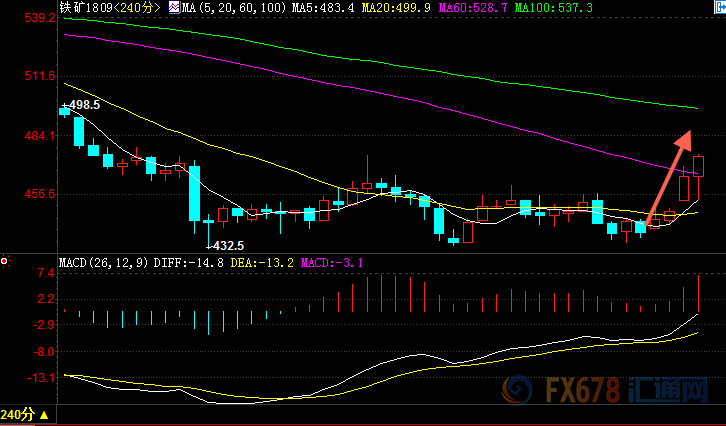
Task: Click the 铁矿1809<240分> contract title
Action: pyautogui.click(x=110, y=7)
